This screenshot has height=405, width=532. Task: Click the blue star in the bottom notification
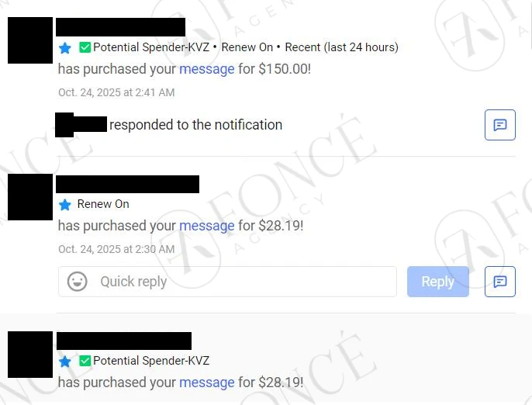click(x=65, y=362)
